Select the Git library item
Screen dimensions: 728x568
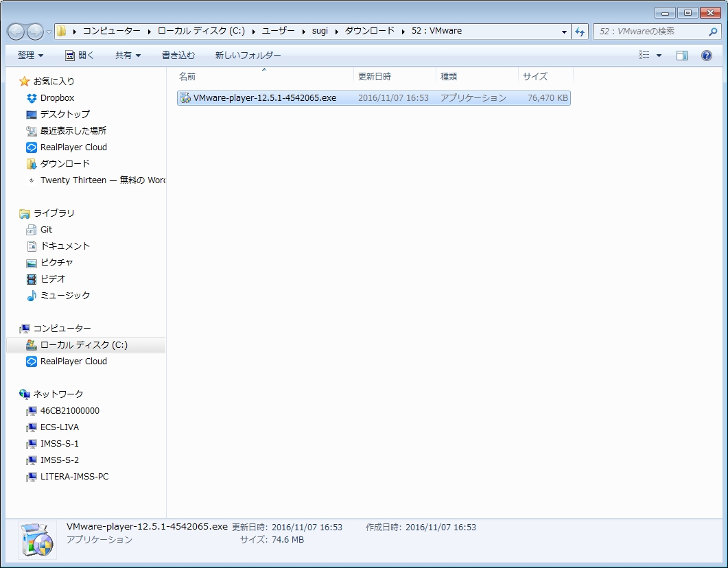click(x=46, y=230)
